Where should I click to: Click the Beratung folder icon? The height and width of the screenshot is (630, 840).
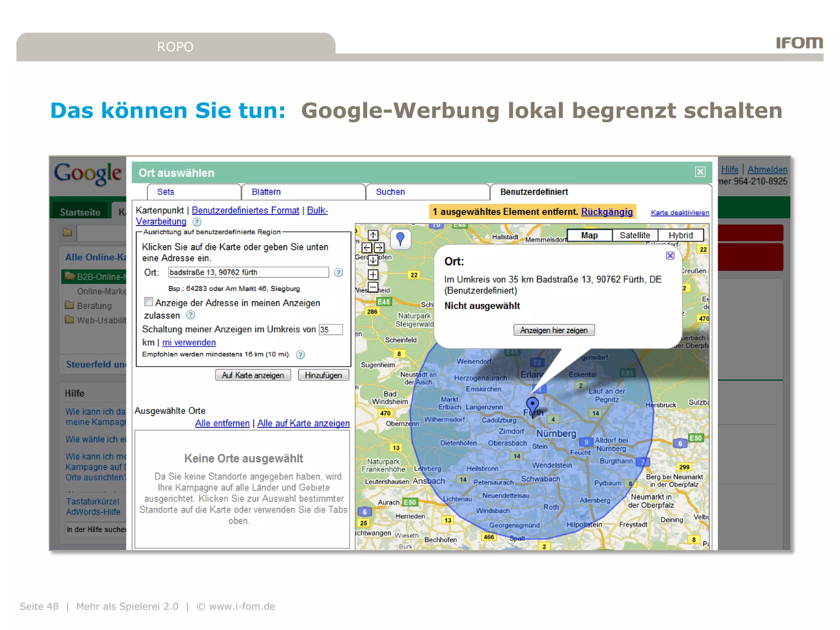click(69, 305)
